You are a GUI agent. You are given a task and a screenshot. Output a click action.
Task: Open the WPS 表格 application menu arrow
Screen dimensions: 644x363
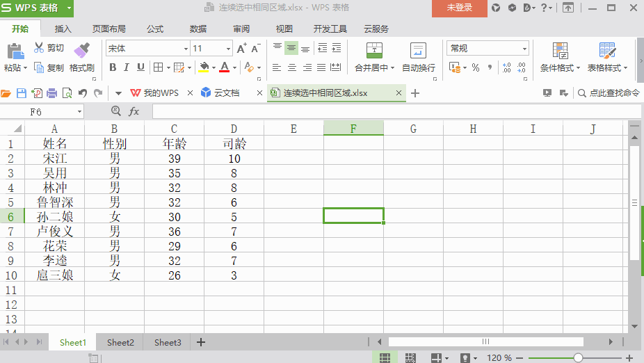pyautogui.click(x=69, y=8)
